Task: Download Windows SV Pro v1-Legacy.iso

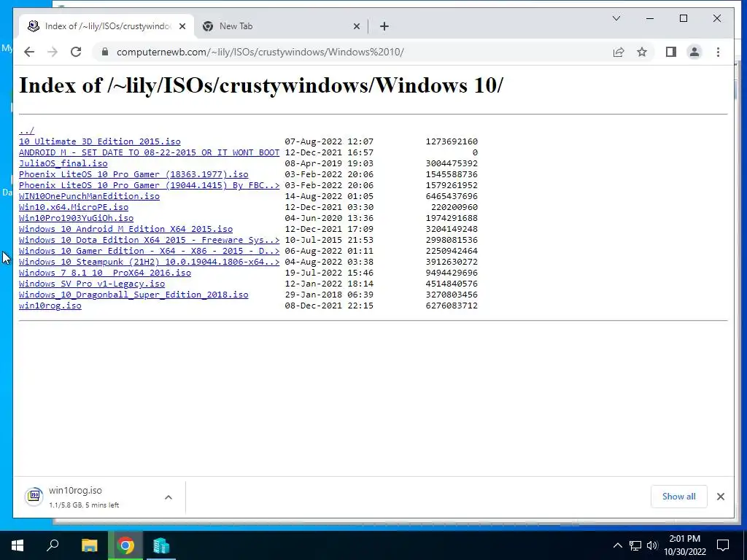Action: [92, 284]
